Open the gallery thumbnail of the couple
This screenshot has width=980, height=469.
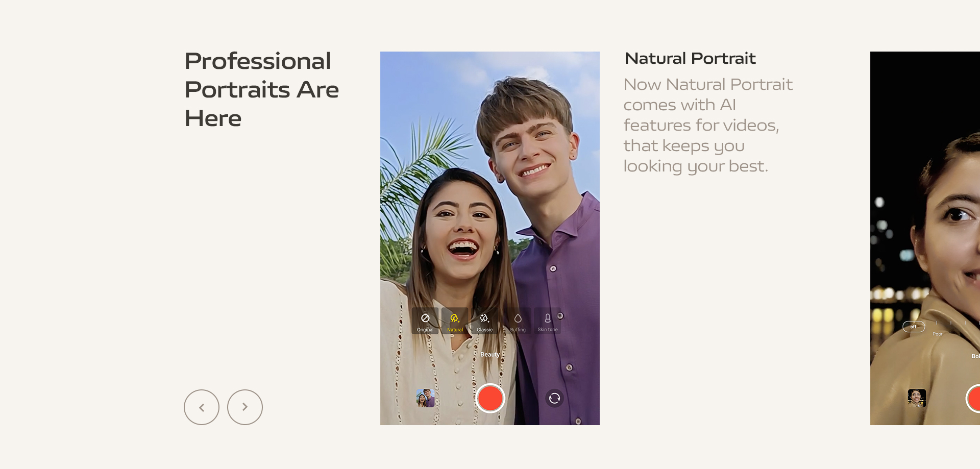coord(425,398)
